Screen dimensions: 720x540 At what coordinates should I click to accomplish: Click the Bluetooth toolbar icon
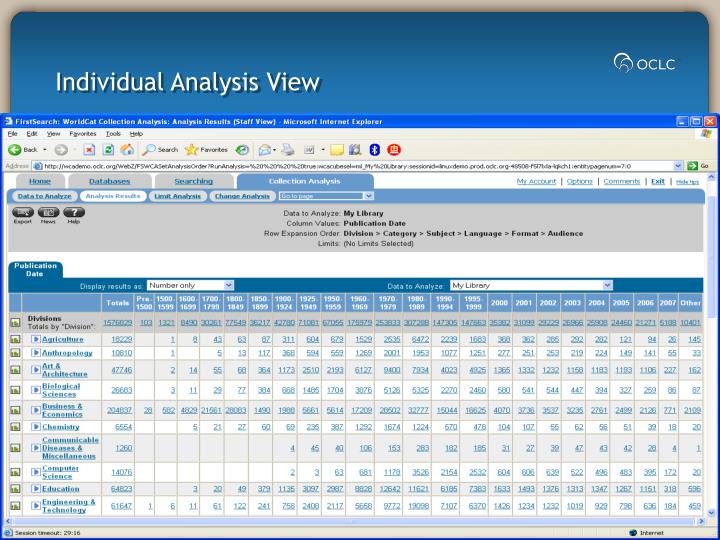click(375, 150)
